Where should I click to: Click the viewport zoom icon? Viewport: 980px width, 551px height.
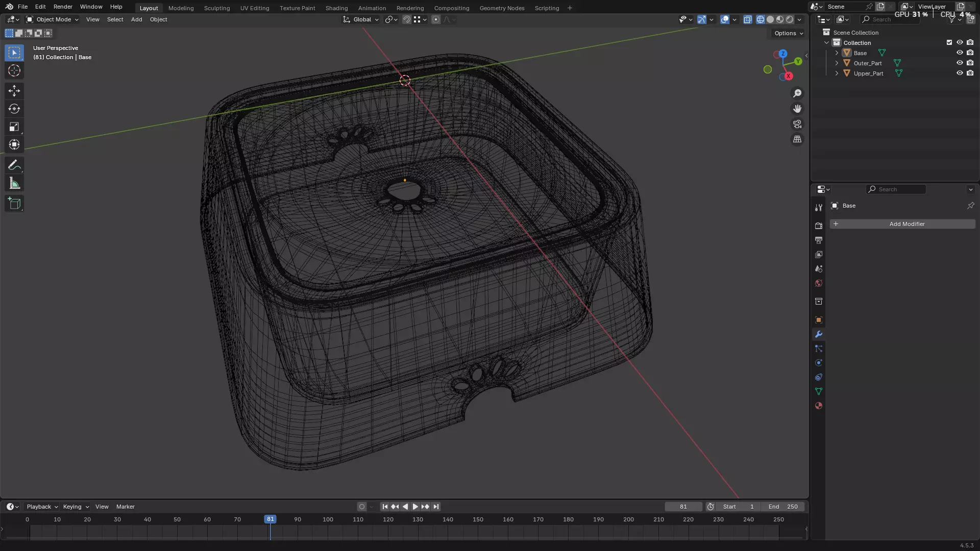click(797, 93)
